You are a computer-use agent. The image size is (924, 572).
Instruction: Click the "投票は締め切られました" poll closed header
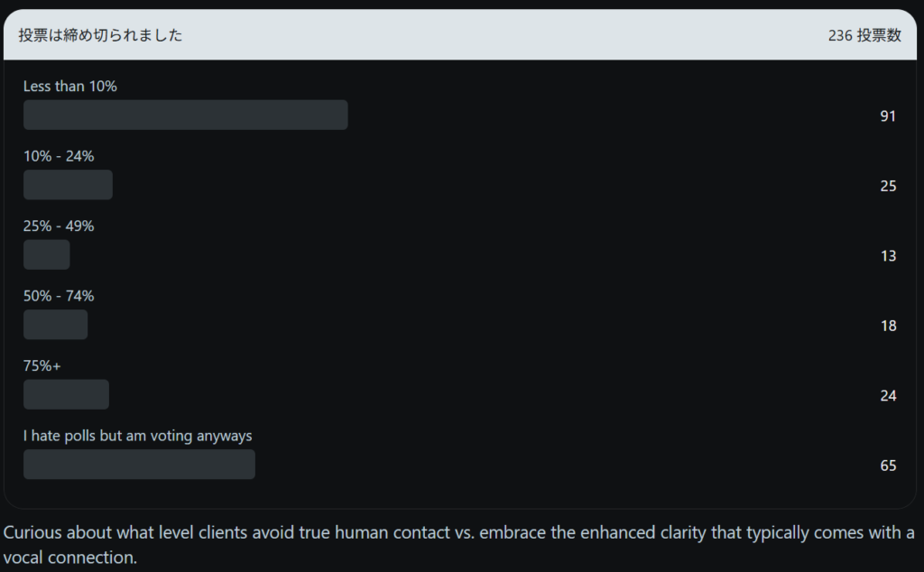(100, 36)
